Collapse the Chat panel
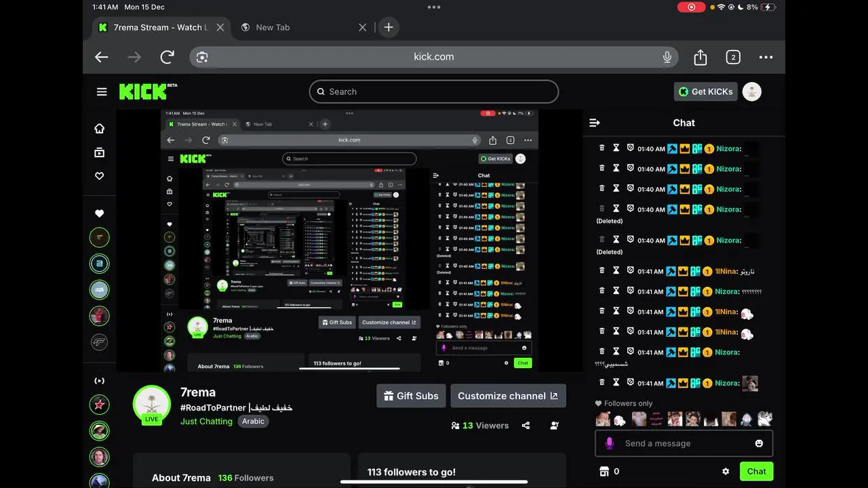Image resolution: width=868 pixels, height=488 pixels. (595, 123)
